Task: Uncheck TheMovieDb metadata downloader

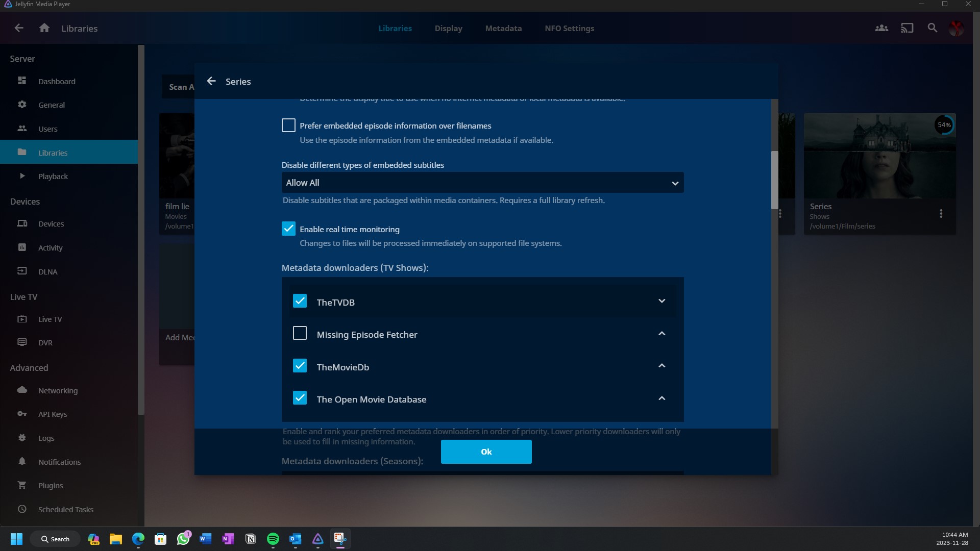Action: 300,366
